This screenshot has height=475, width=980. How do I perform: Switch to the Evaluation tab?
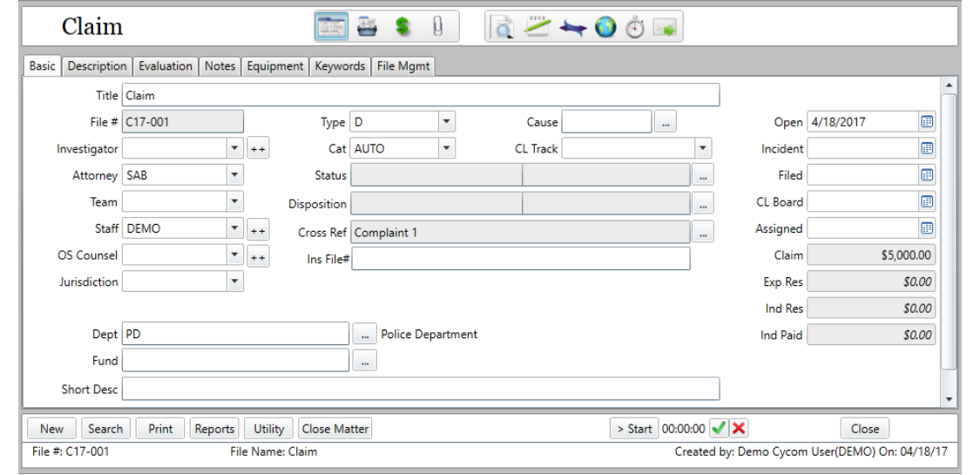tap(166, 66)
